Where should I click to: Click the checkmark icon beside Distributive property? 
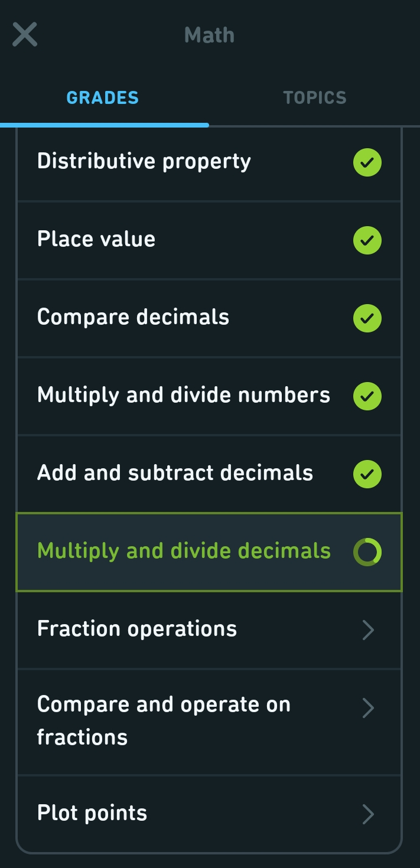pos(367,162)
